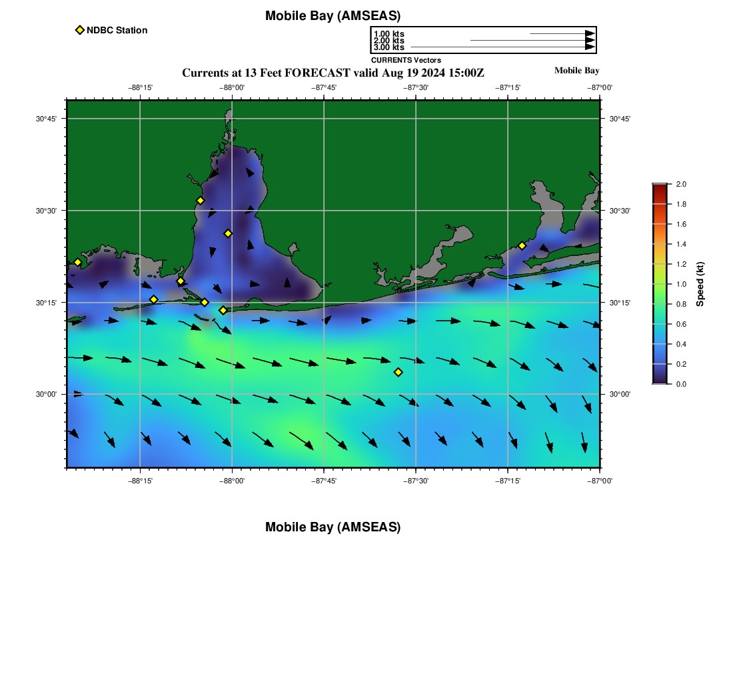Select the station marker on the 30°15' gridline
Screen dimensions: 733x700
coord(205,303)
